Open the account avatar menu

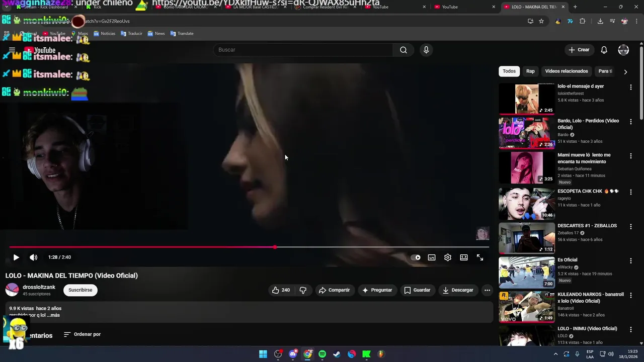[623, 50]
